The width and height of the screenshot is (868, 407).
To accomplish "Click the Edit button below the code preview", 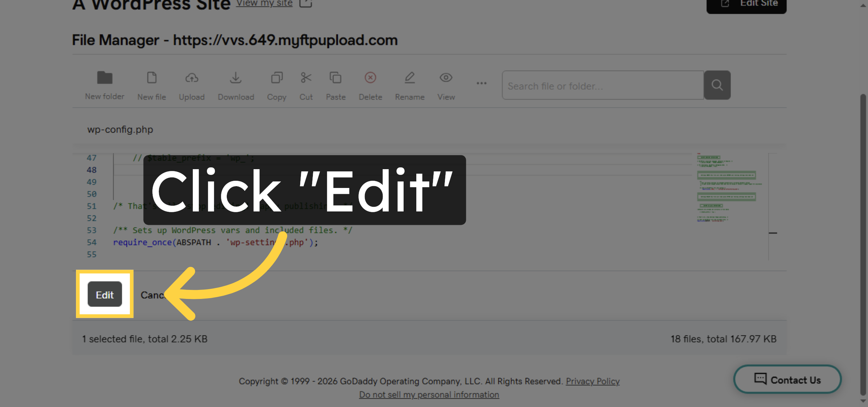I will pyautogui.click(x=105, y=294).
